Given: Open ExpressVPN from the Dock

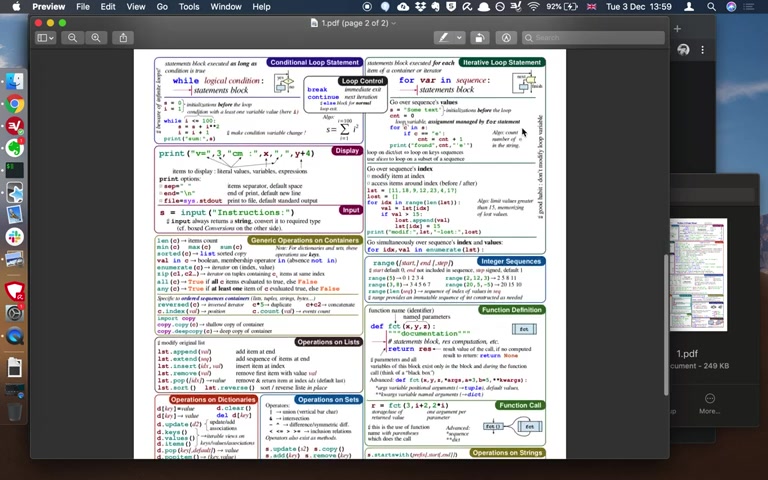Looking at the screenshot, I should 15,126.
